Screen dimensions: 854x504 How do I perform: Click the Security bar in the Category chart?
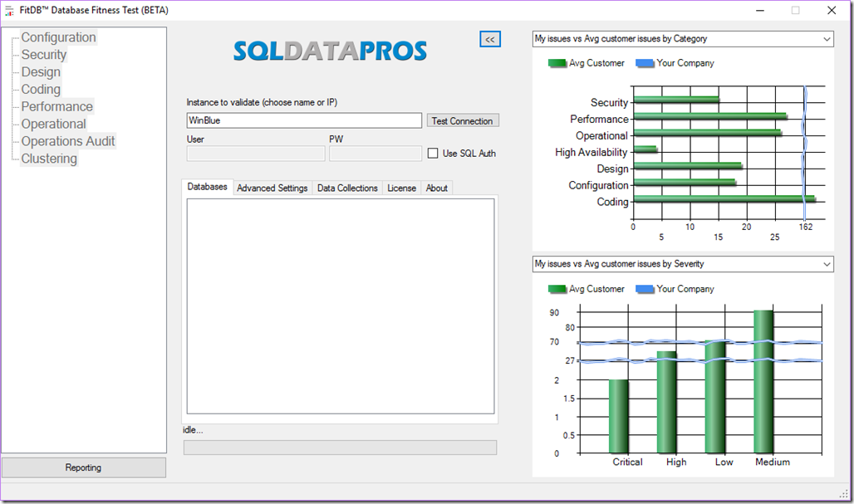[676, 100]
